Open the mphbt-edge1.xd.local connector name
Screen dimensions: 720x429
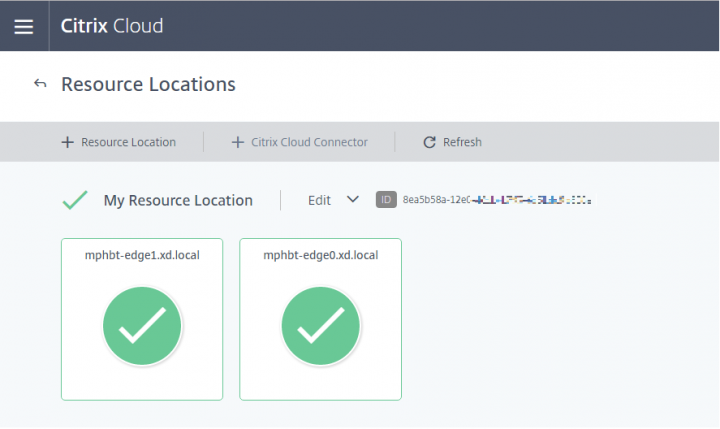(x=142, y=256)
